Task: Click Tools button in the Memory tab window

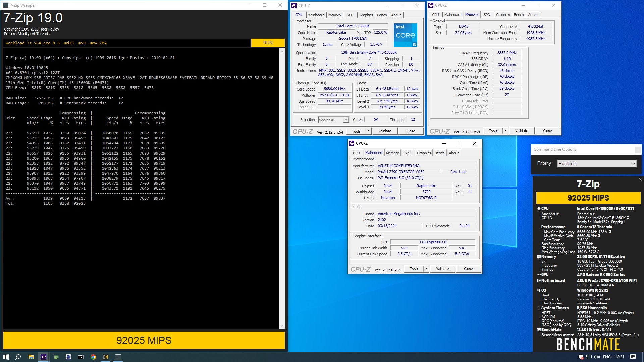Action: point(493,131)
